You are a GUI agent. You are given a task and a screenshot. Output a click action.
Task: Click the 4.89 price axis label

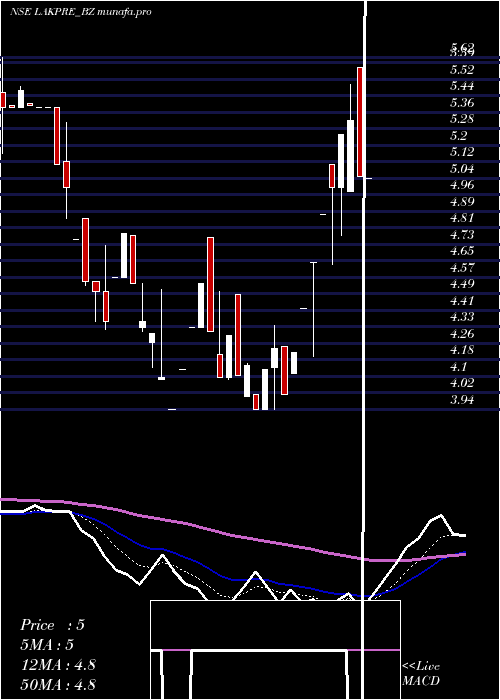click(462, 201)
